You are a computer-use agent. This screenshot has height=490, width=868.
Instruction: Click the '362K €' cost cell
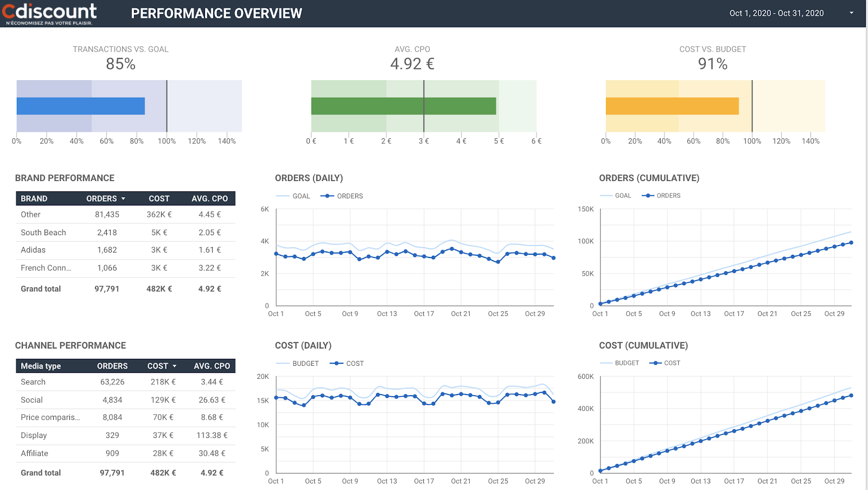159,214
